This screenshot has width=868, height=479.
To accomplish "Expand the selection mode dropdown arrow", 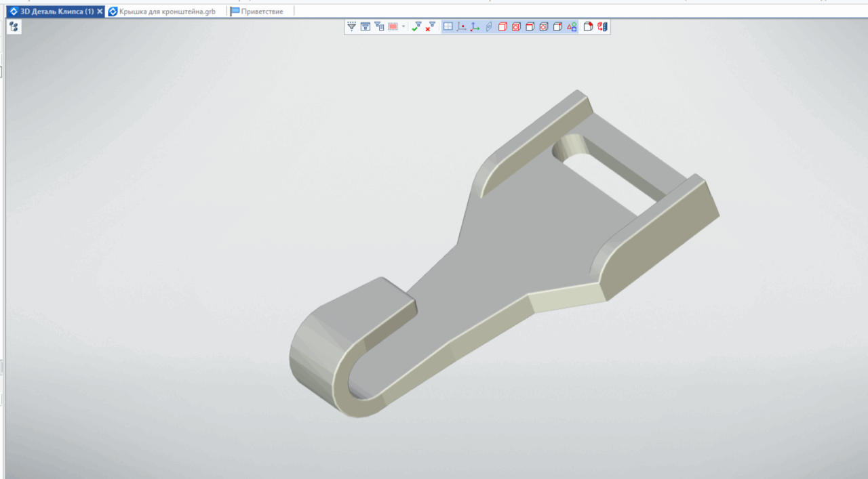I will [x=403, y=27].
